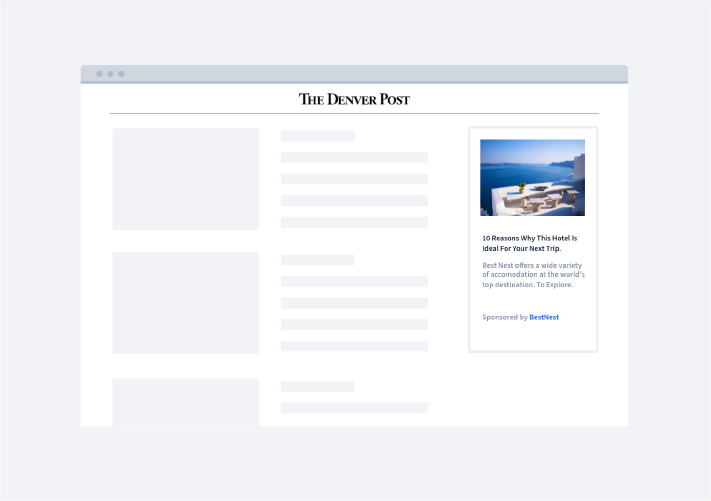Open the seaside hotel ad image
This screenshot has height=501, width=711.
click(x=532, y=177)
